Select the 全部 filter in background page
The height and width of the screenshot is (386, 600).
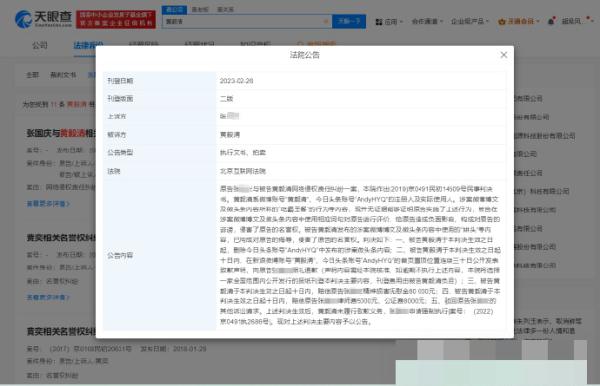click(33, 75)
